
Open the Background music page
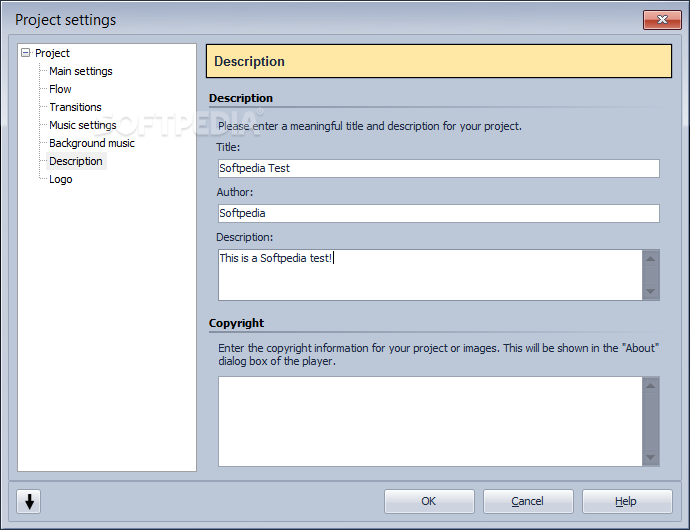point(92,144)
